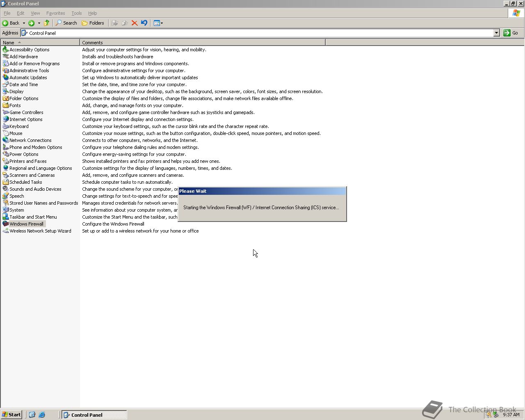
Task: Click the Up folder toolbar icon
Action: pyautogui.click(x=47, y=23)
